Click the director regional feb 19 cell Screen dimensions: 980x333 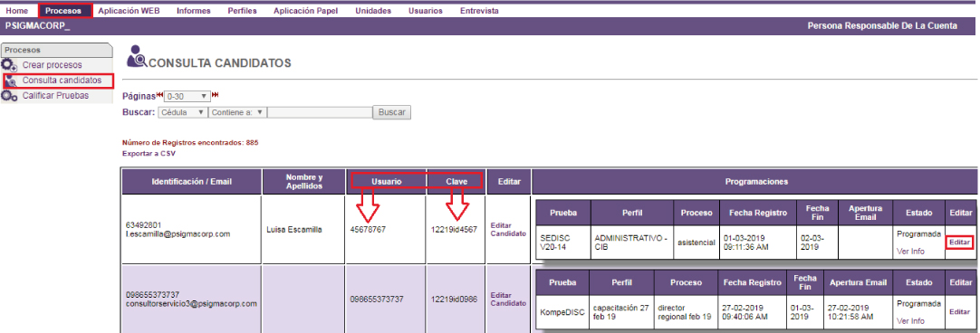point(685,312)
